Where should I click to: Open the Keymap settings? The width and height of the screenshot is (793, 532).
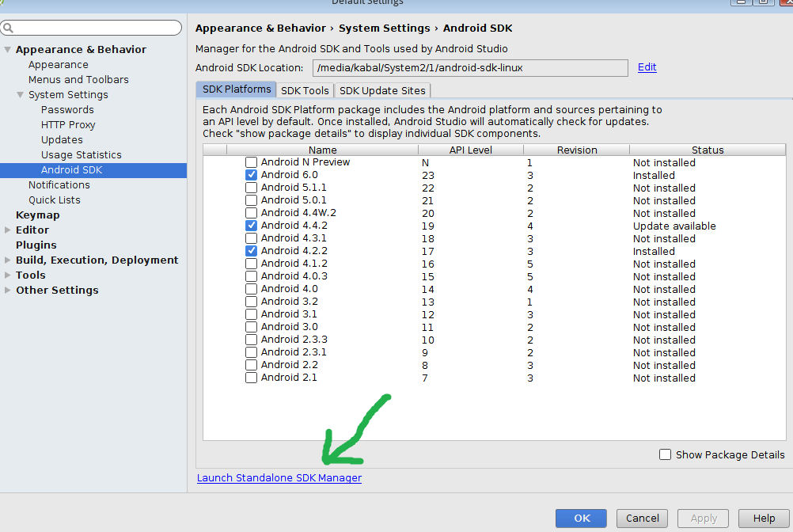pos(37,215)
